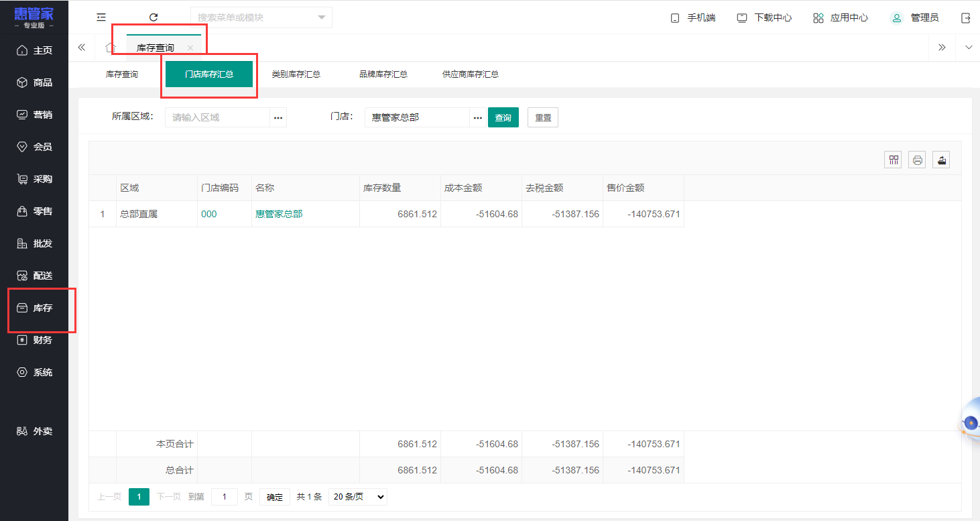980x521 pixels.
Task: Expand the tab options chevron dropdown
Action: (x=968, y=47)
